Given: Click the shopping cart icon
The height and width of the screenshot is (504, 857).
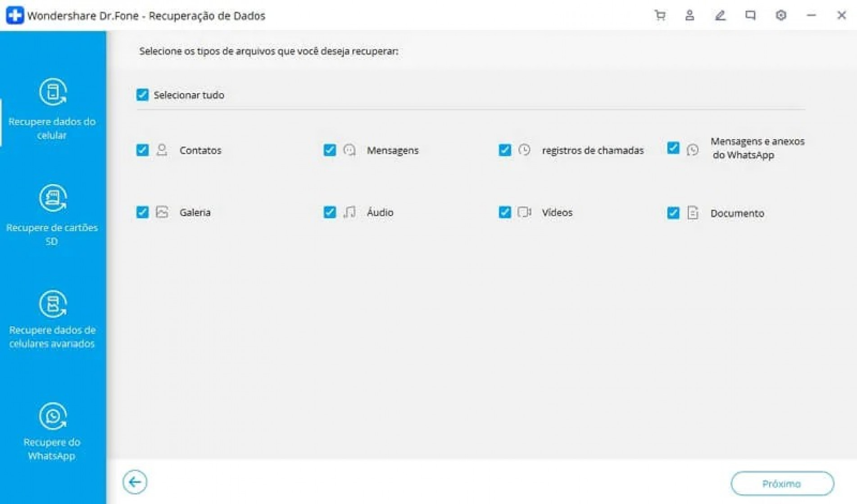Looking at the screenshot, I should [660, 16].
